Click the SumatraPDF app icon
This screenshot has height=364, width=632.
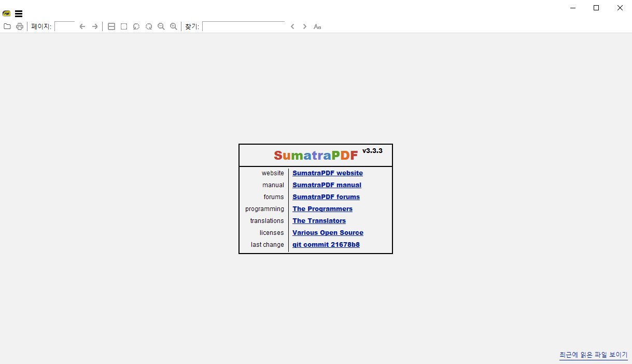7,14
